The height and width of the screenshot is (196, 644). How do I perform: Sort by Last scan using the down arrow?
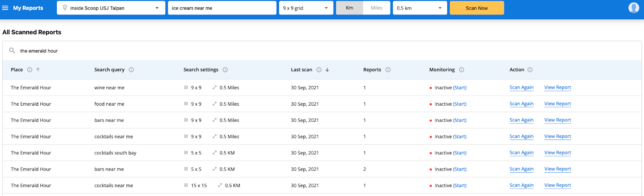point(327,70)
